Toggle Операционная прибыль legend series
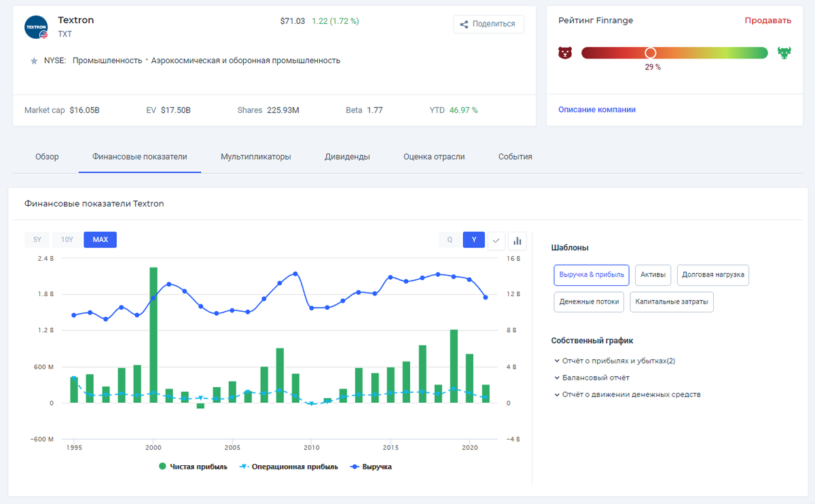This screenshot has height=504, width=815. 289,467
